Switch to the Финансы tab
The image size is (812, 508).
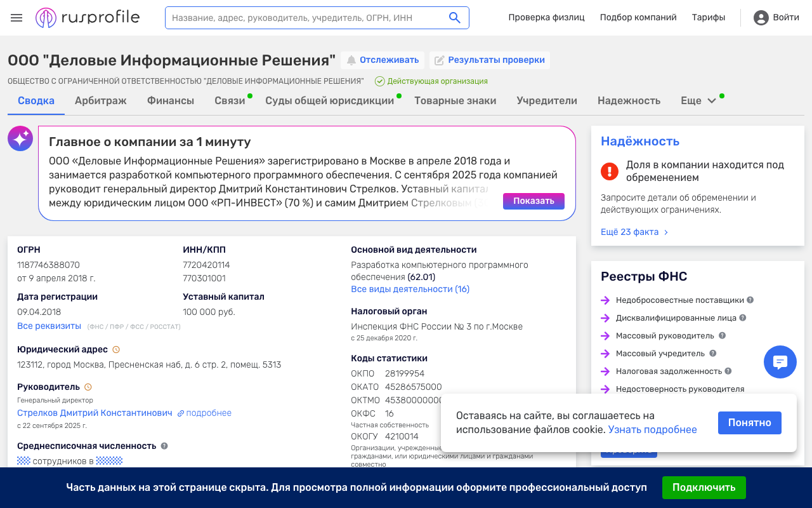[x=171, y=100]
